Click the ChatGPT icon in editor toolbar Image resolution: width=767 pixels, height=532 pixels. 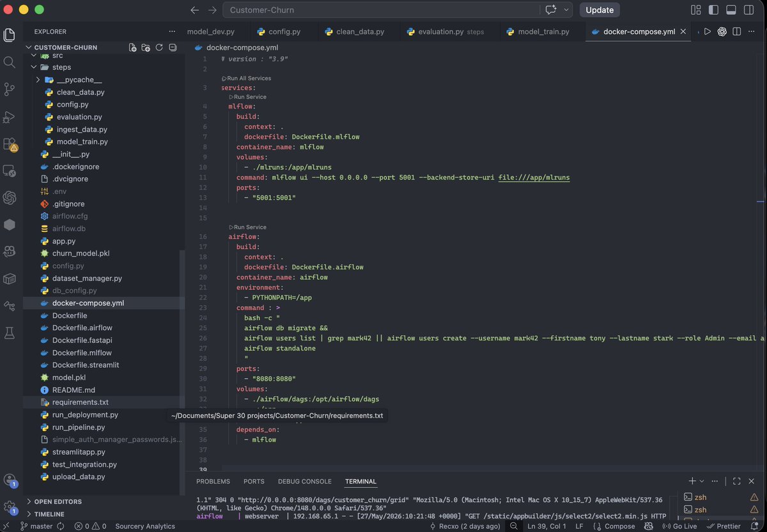[722, 31]
